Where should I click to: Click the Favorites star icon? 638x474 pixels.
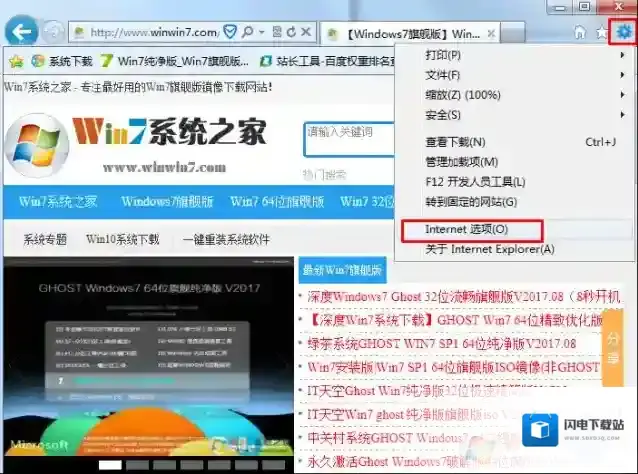(601, 33)
